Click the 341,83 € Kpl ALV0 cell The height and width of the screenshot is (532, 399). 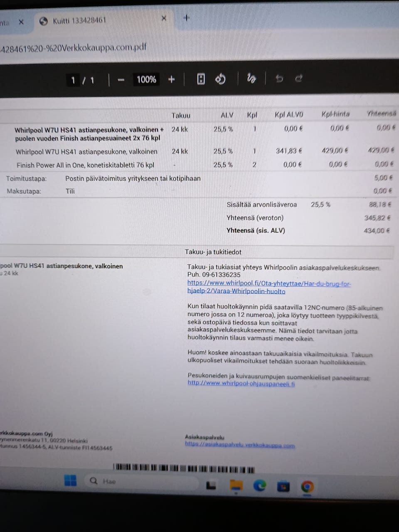click(x=289, y=151)
